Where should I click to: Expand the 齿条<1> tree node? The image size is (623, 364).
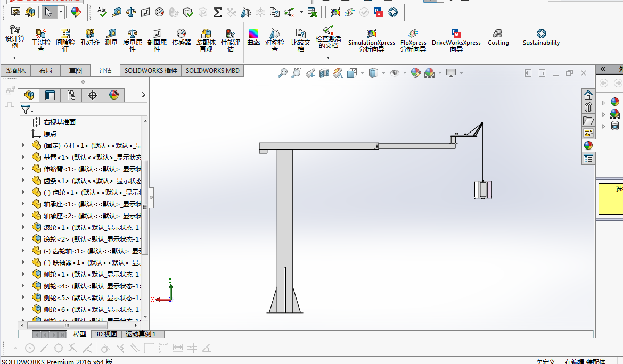[23, 180]
